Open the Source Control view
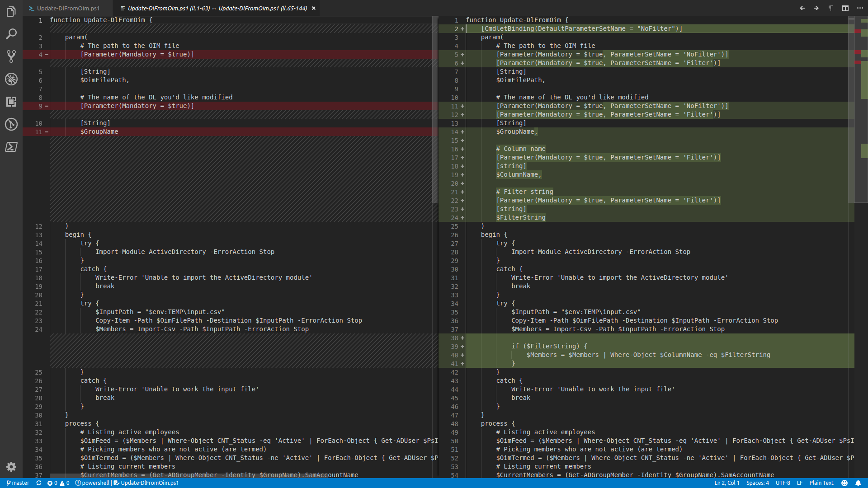The width and height of the screenshot is (868, 488). point(11,56)
